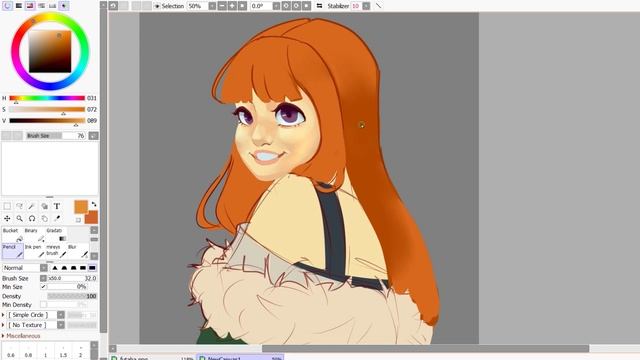
Task: Toggle the Selection visibility checkbox
Action: pyautogui.click(x=157, y=6)
